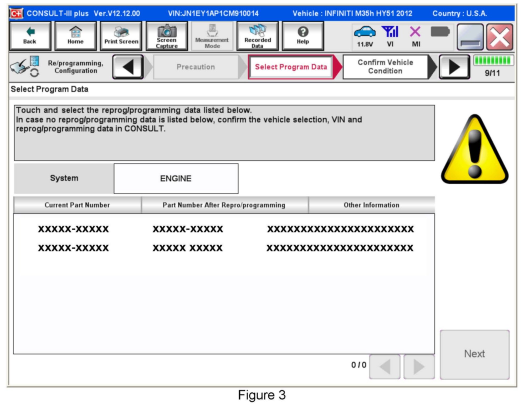Click the 9/11 progress bar indicator
The image size is (528, 420).
pyautogui.click(x=493, y=61)
